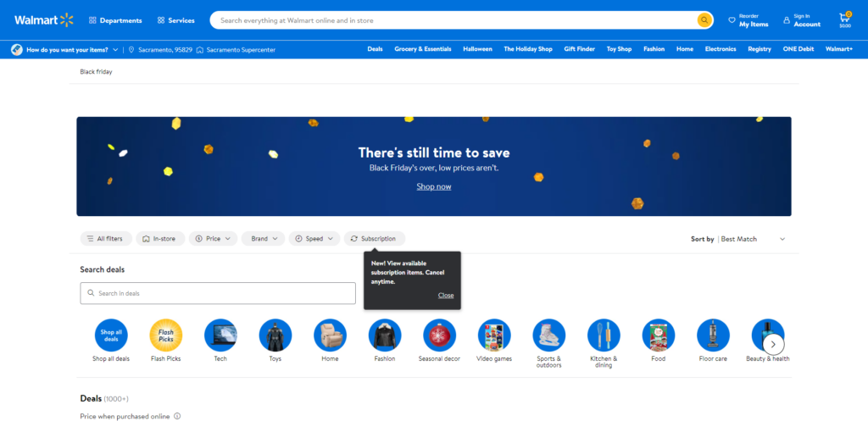The width and height of the screenshot is (868, 421).
Task: Open The Holiday Shop nav link
Action: (527, 49)
